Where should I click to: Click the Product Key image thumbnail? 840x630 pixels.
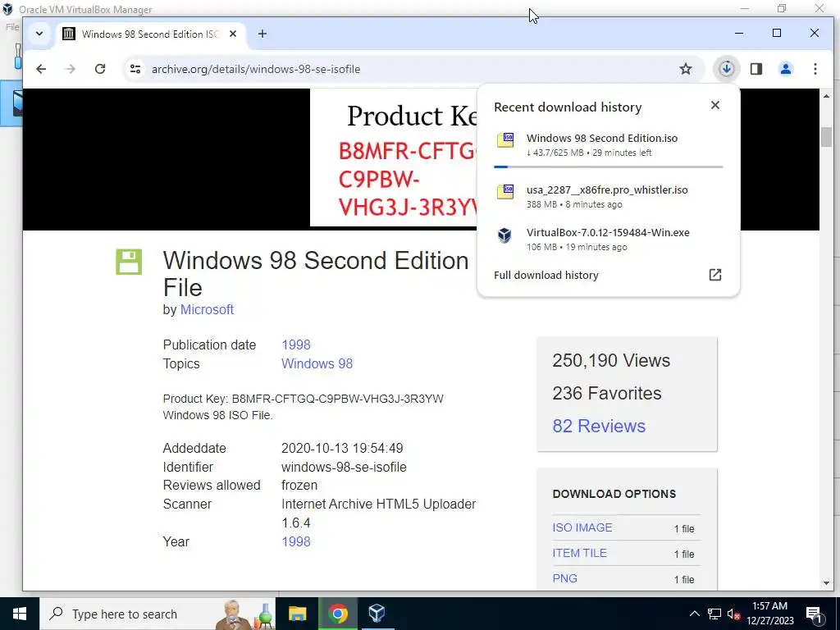[394, 157]
